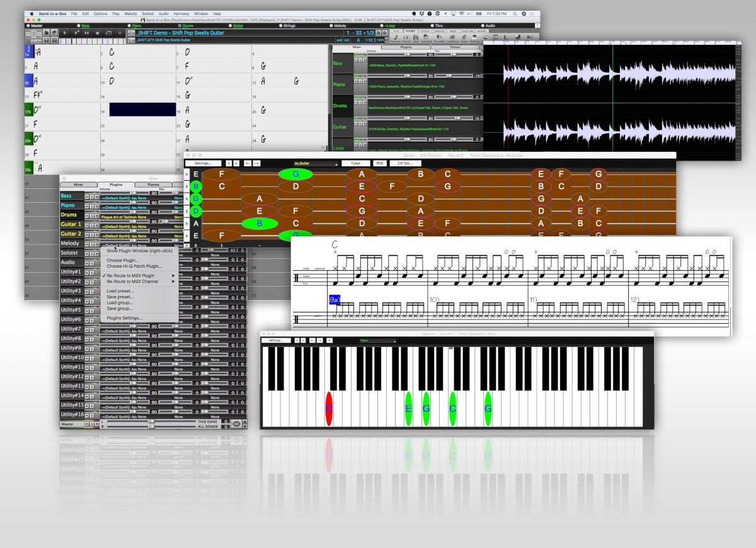The height and width of the screenshot is (548, 756).
Task: Click the red C key on BigPiano
Action: pos(329,408)
